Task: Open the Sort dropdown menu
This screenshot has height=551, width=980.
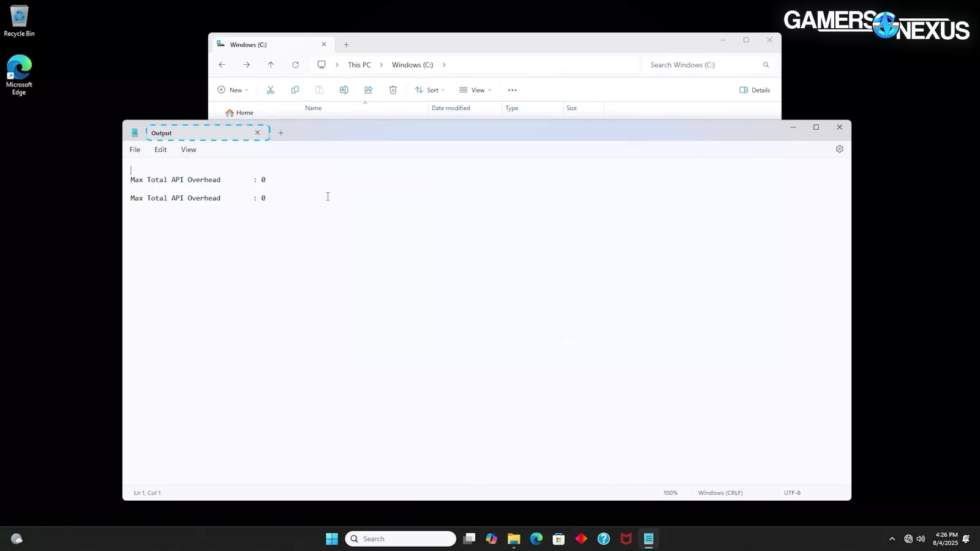Action: pos(430,90)
